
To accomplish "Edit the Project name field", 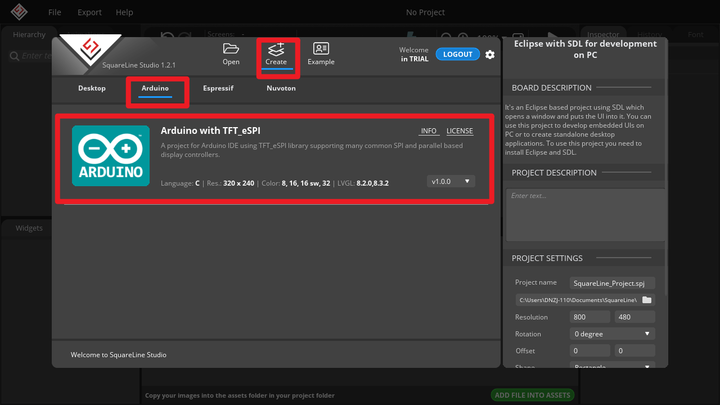I will (x=612, y=283).
